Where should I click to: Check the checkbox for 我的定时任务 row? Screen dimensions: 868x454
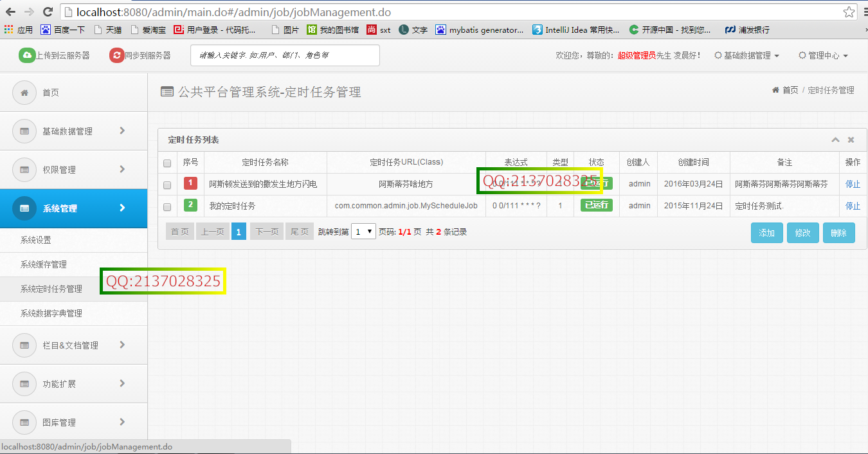tap(167, 206)
